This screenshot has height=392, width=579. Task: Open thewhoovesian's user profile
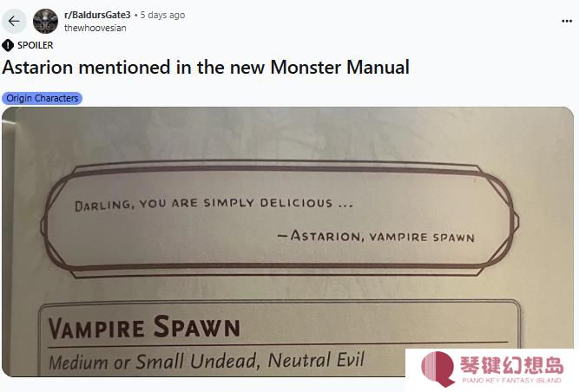(95, 28)
